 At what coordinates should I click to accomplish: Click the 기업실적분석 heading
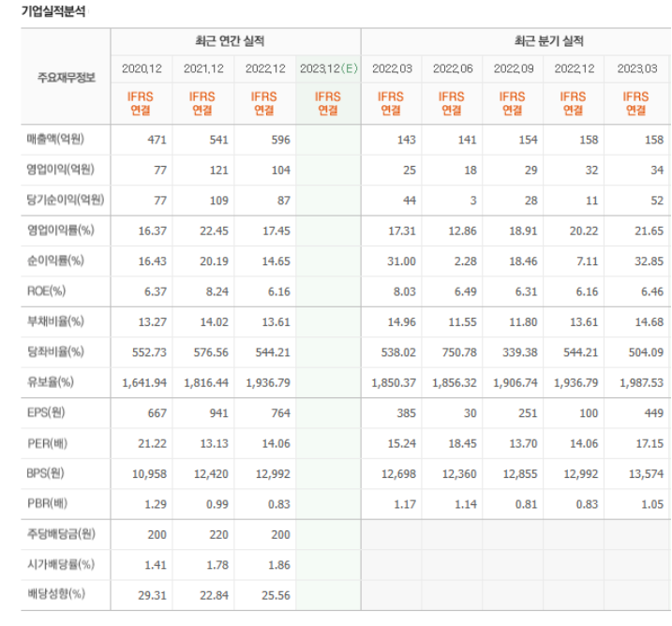53,11
